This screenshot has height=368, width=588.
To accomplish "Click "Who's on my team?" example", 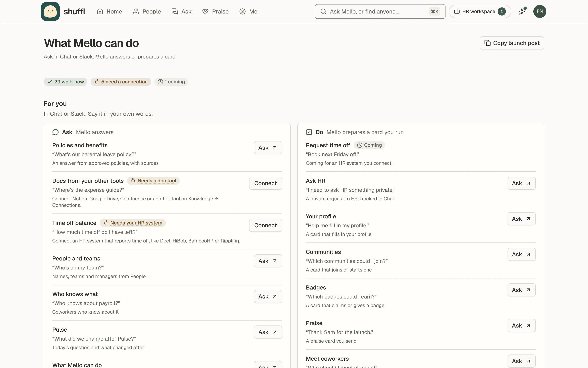I will [78, 268].
